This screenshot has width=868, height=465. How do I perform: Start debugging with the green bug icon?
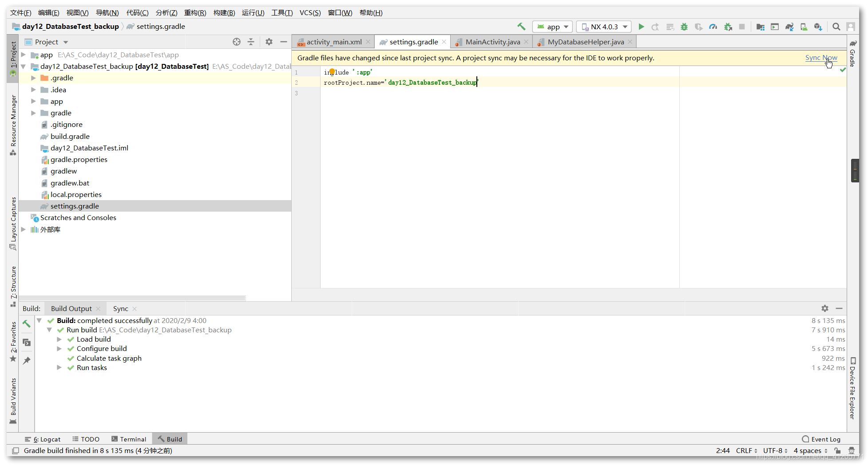tap(684, 27)
